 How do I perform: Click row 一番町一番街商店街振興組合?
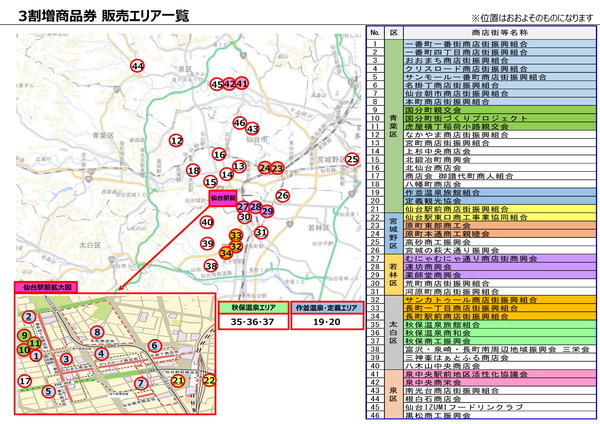point(500,44)
